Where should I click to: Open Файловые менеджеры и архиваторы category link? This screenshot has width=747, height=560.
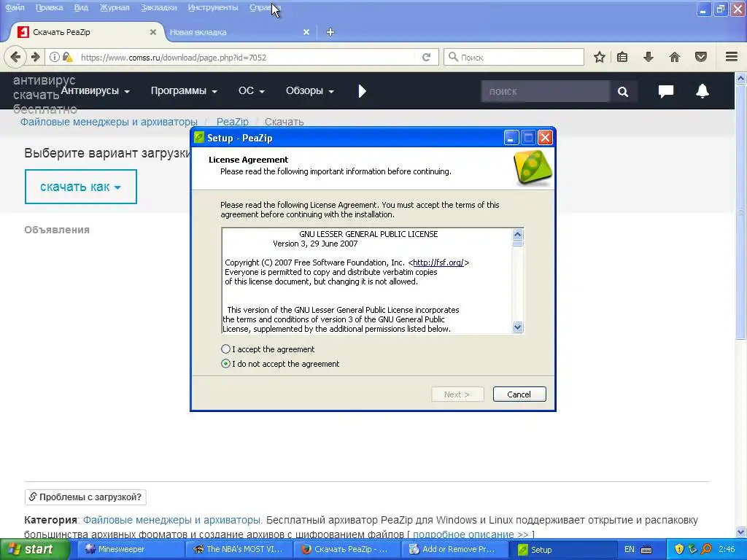pyautogui.click(x=172, y=520)
